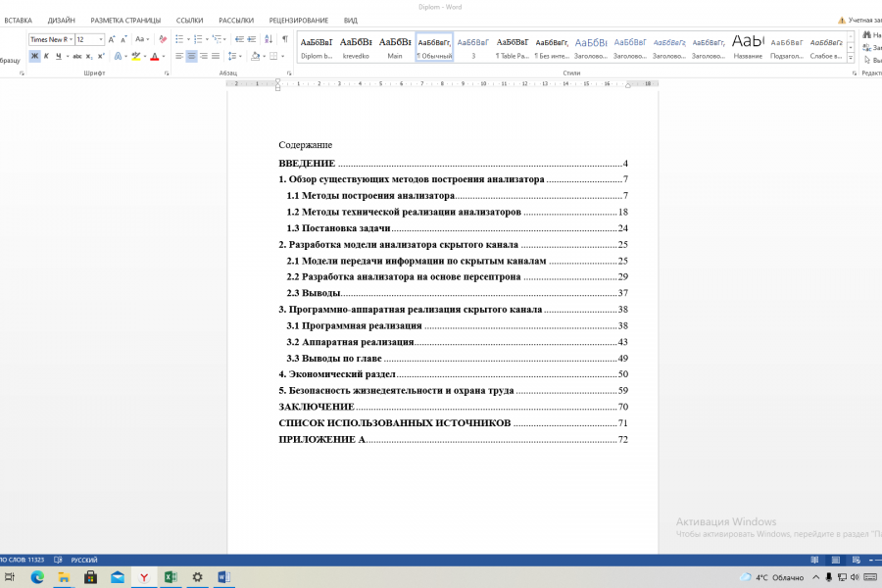The width and height of the screenshot is (882, 588).
Task: Apply the Table Pa... style
Action: click(x=513, y=47)
